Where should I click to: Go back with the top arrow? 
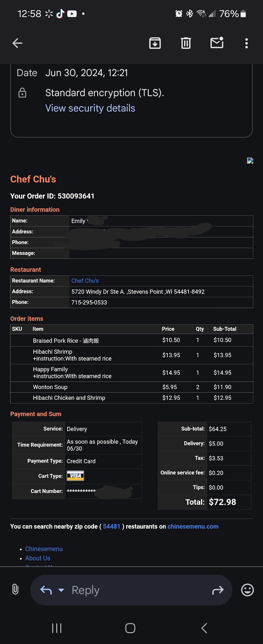tap(17, 43)
